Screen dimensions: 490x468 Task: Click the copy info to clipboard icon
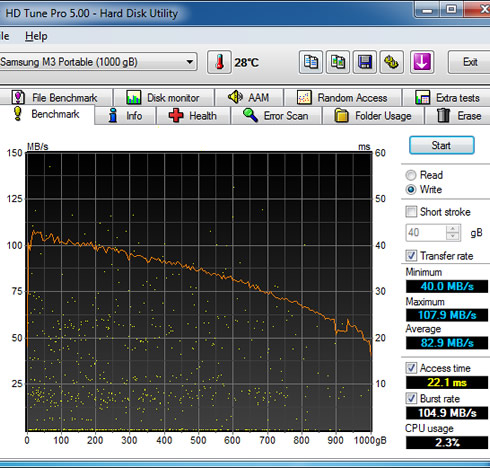pos(311,62)
